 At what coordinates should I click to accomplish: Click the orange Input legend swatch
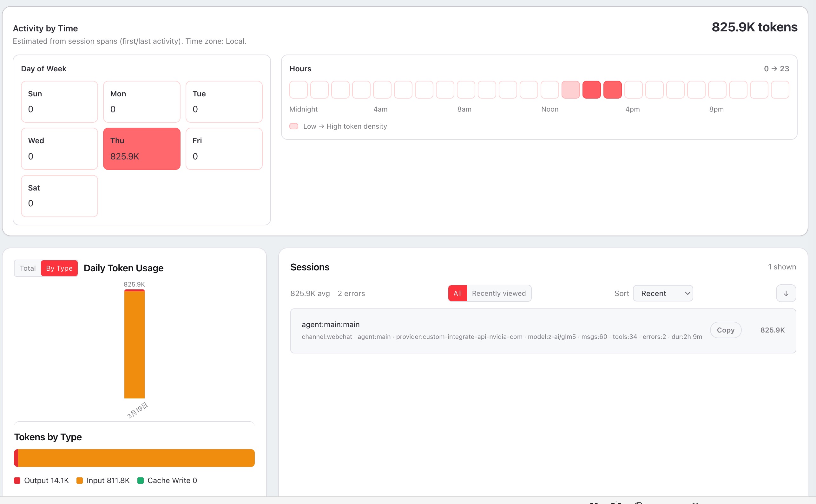[79, 480]
